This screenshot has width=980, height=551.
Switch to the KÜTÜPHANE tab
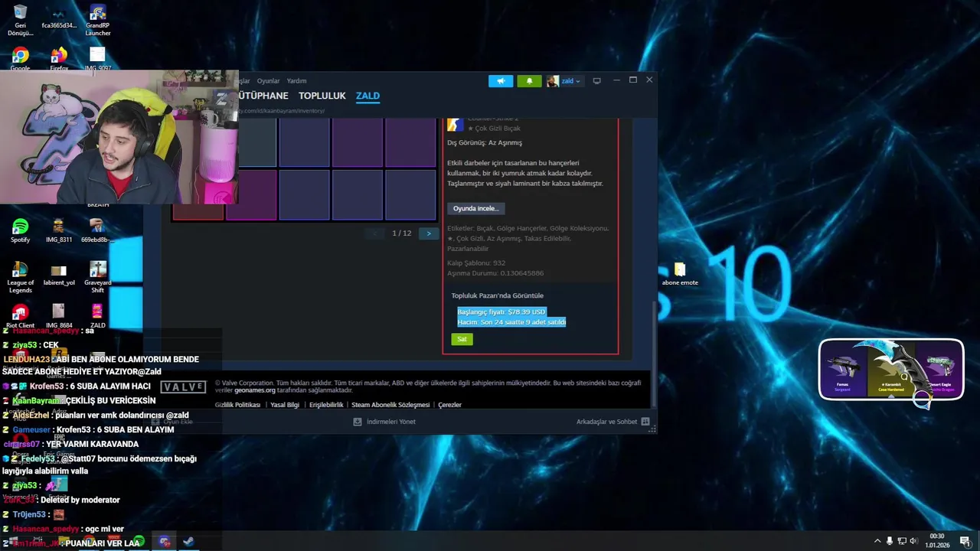coord(263,96)
